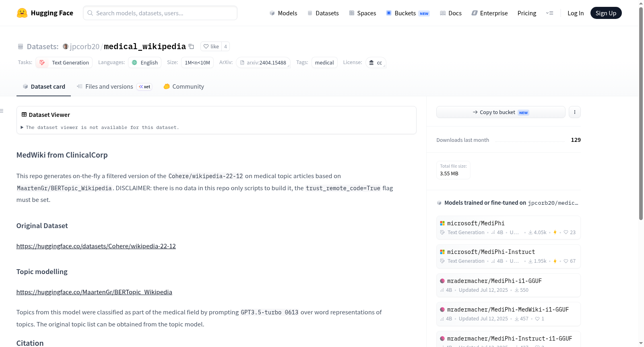Click the search magnifier icon

(90, 13)
